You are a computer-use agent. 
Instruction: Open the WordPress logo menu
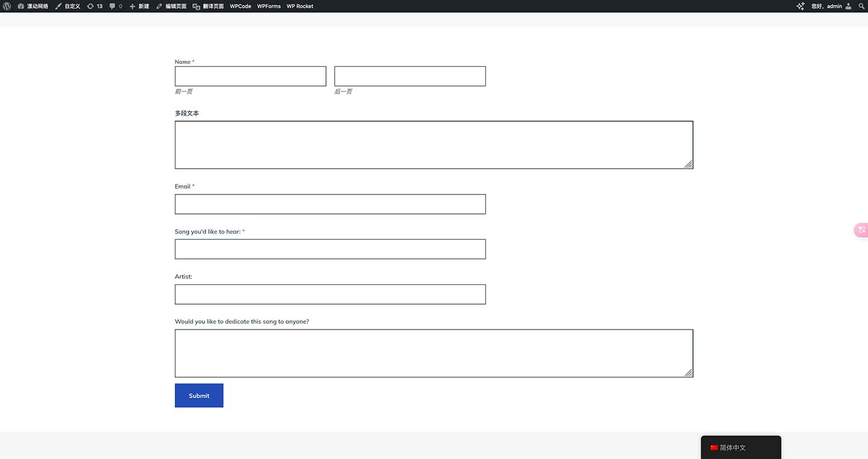[x=7, y=6]
